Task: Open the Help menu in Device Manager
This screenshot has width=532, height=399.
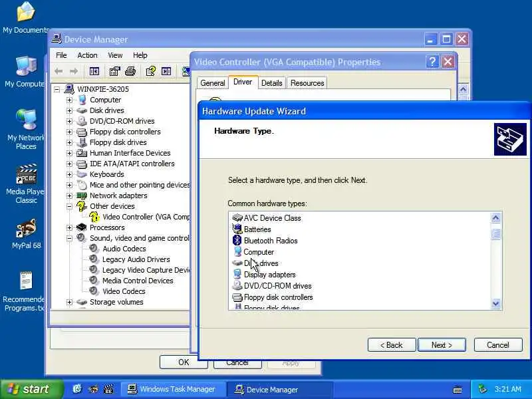Action: tap(140, 55)
